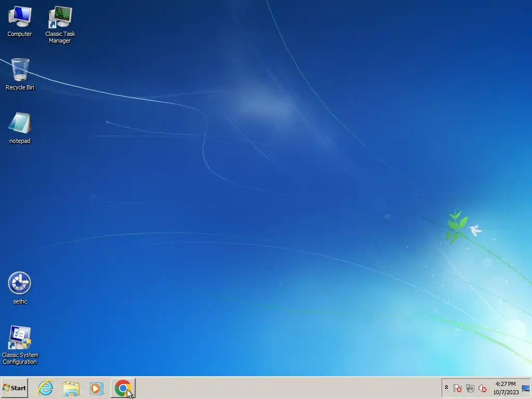Image resolution: width=532 pixels, height=399 pixels.
Task: Launch Windows Media Player from taskbar
Action: click(96, 388)
